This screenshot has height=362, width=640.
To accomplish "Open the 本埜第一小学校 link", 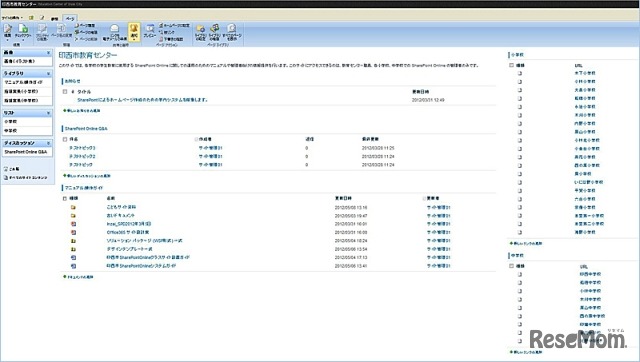I will [x=589, y=216].
